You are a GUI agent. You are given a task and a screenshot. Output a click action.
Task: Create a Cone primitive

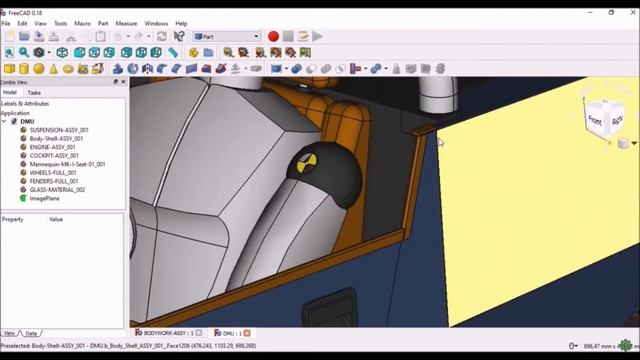53,69
